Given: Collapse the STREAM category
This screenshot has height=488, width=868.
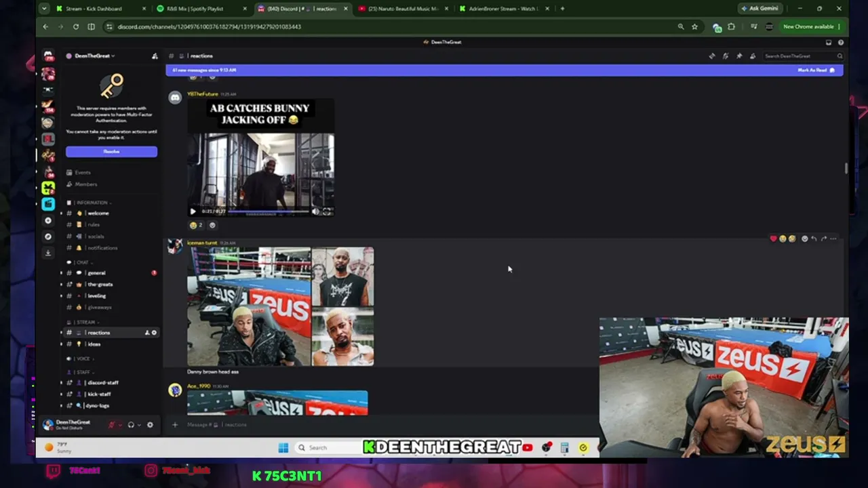Looking at the screenshot, I should coord(85,322).
